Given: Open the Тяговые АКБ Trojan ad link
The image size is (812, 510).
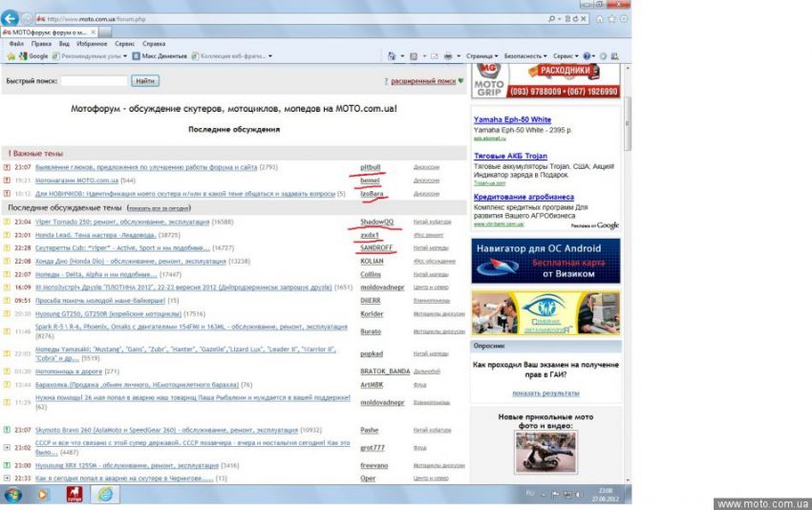Looking at the screenshot, I should click(510, 156).
